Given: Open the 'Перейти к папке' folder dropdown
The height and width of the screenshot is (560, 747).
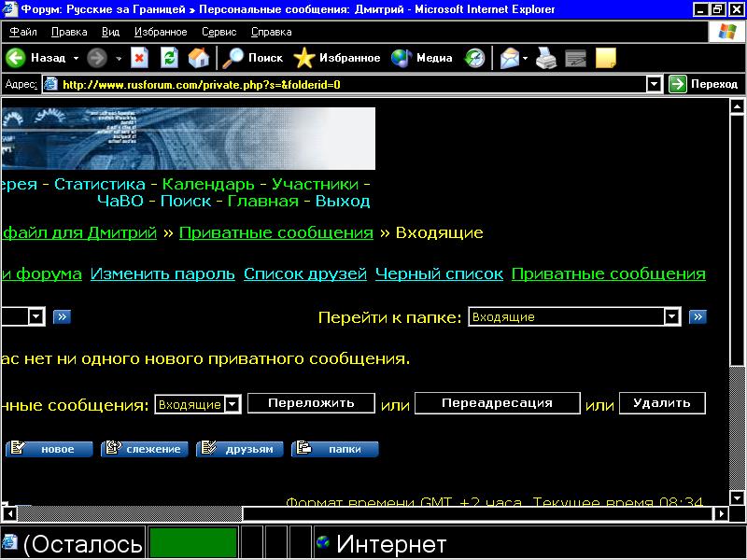Looking at the screenshot, I should (x=671, y=317).
